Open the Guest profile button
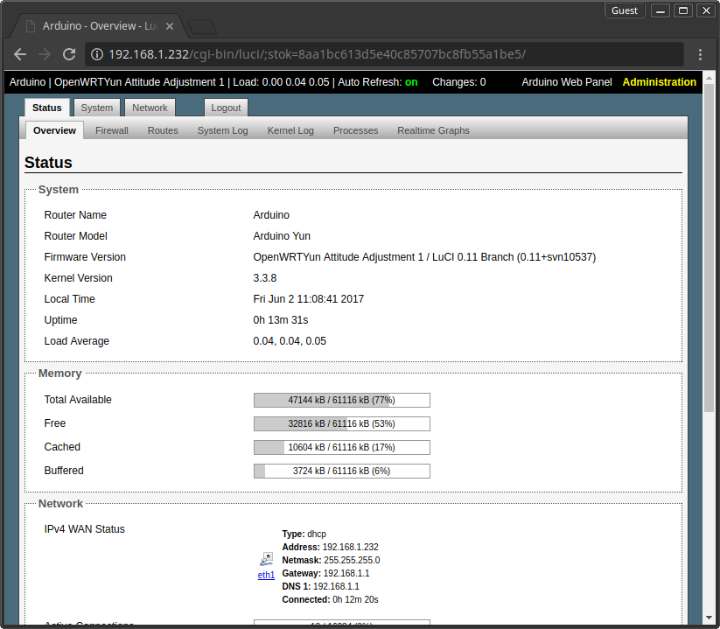 tap(624, 11)
